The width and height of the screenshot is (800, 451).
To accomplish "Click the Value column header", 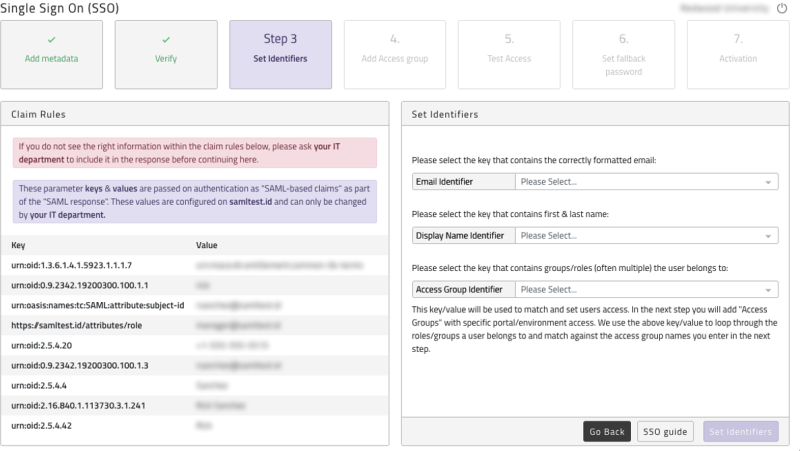I will click(x=207, y=245).
